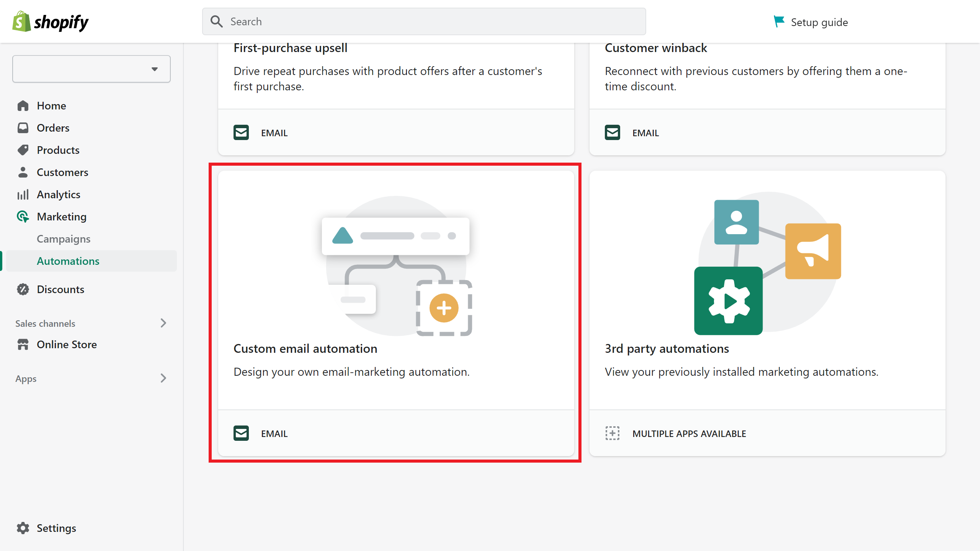Click the email icon under Custom email automation
The height and width of the screenshot is (551, 980).
[x=241, y=434]
